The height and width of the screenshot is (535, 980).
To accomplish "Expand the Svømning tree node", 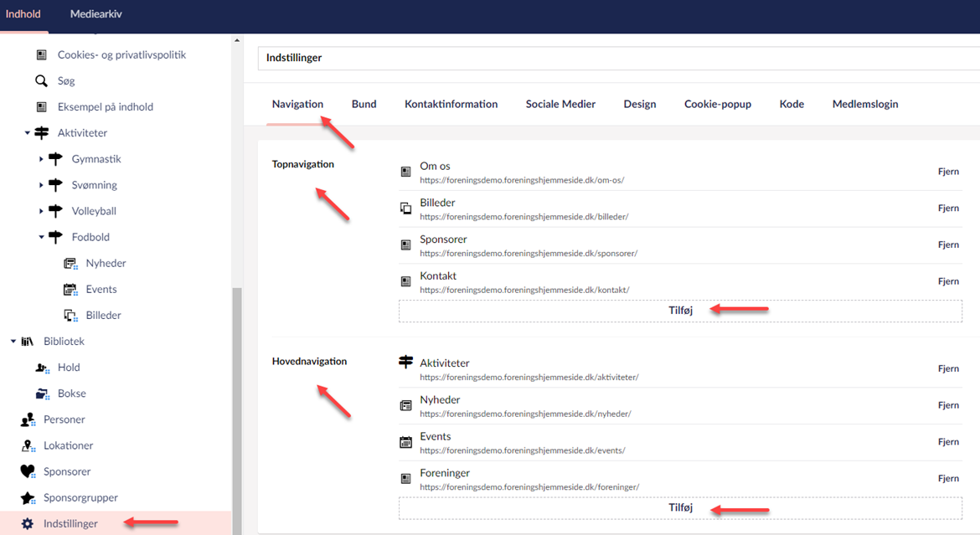I will click(x=41, y=185).
